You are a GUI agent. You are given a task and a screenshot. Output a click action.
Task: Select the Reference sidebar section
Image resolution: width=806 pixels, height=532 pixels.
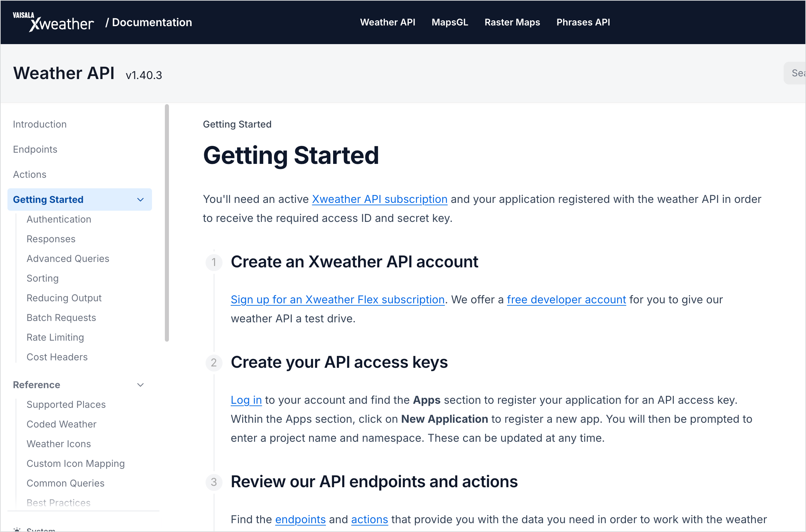pos(36,385)
